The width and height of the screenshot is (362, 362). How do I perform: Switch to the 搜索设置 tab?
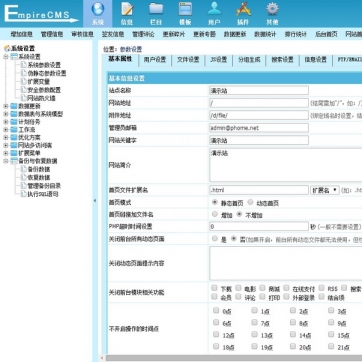(282, 60)
